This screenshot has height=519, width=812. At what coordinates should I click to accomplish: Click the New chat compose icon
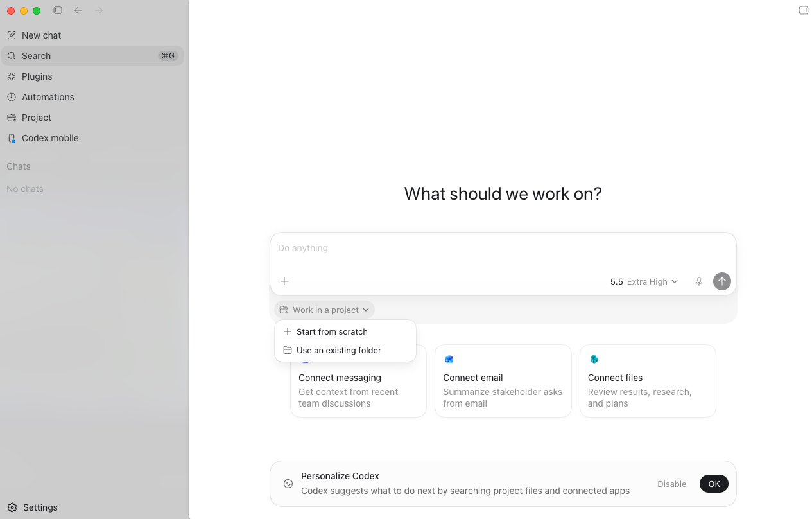pos(12,35)
